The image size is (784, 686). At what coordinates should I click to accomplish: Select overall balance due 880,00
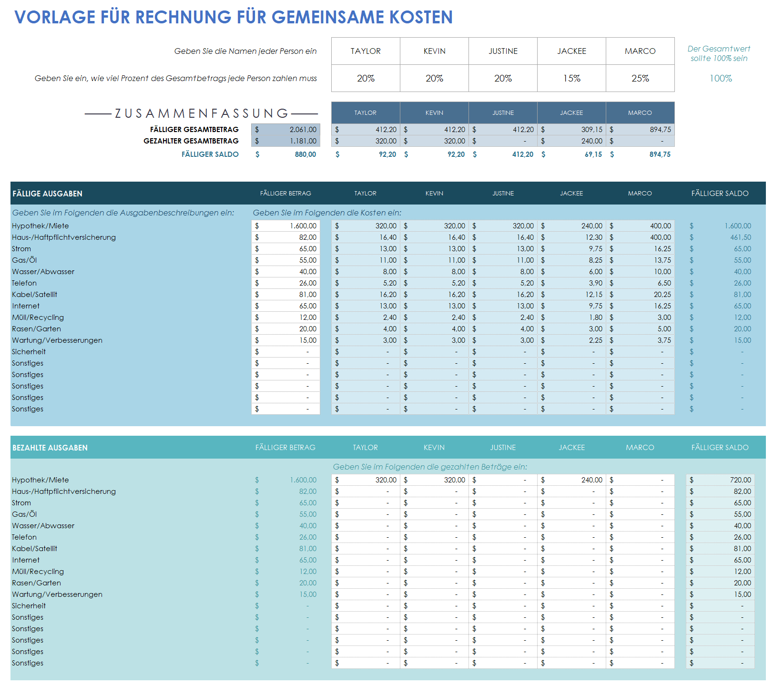285,154
